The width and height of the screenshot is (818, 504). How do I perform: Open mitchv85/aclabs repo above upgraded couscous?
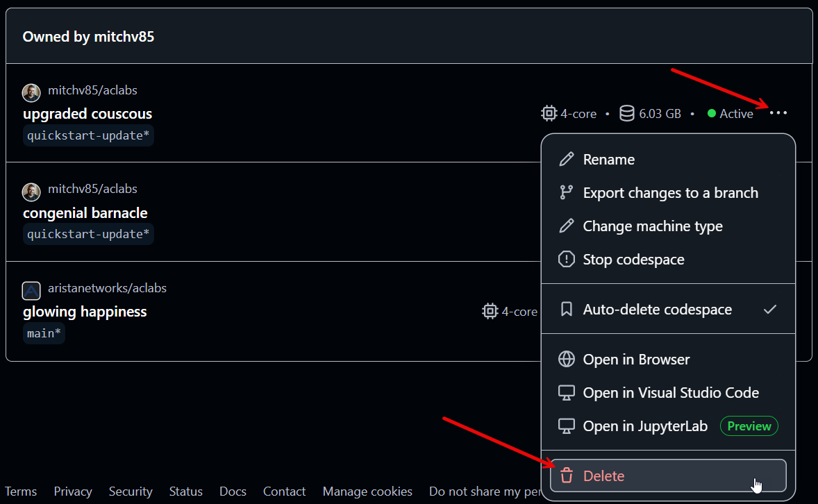point(92,90)
